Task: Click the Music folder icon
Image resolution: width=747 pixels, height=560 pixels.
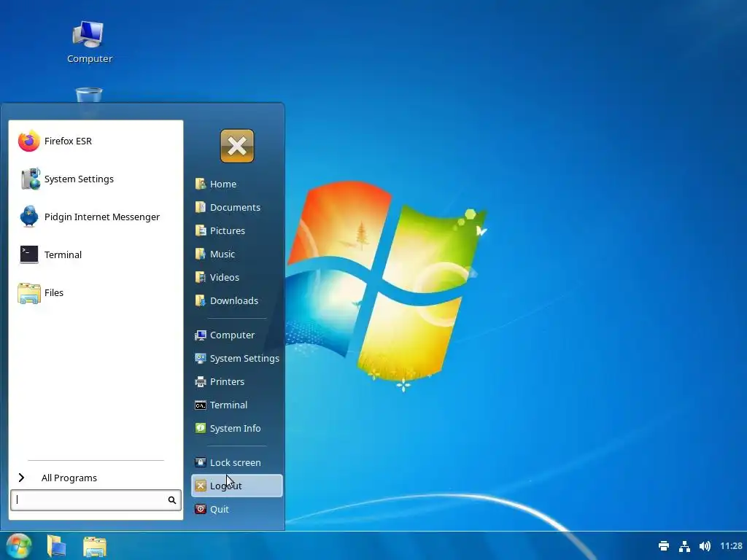Action: (x=201, y=254)
